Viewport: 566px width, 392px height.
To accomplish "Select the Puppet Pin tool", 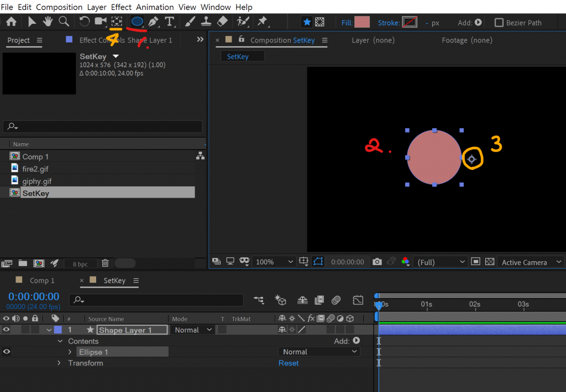I will point(263,22).
